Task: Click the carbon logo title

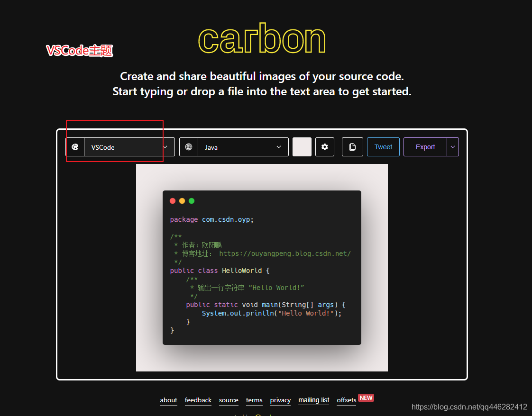Action: [x=262, y=39]
